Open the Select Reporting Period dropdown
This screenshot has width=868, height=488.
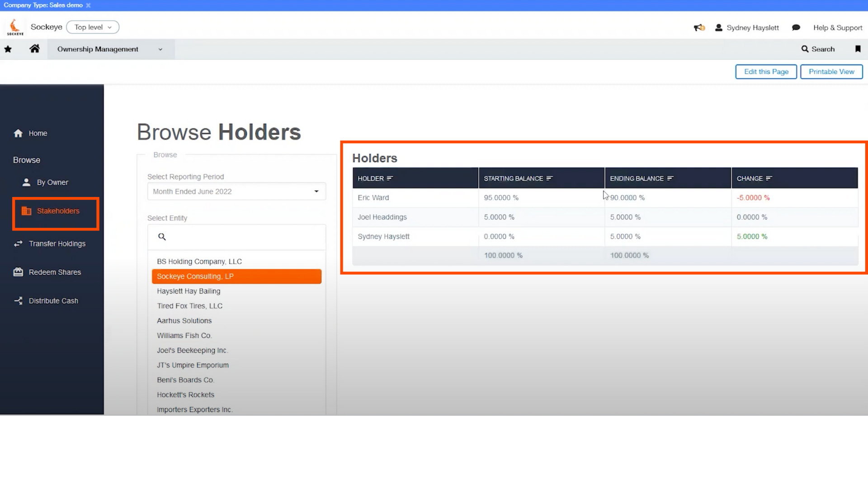pyautogui.click(x=236, y=192)
